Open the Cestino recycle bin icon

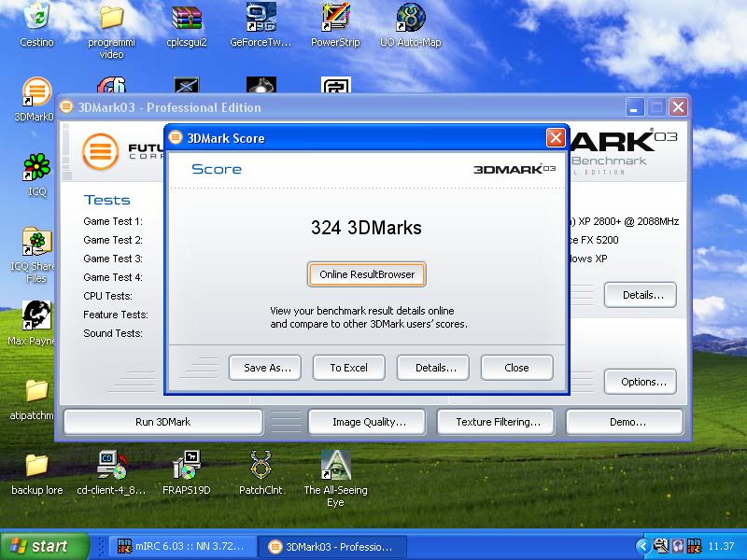click(x=36, y=17)
